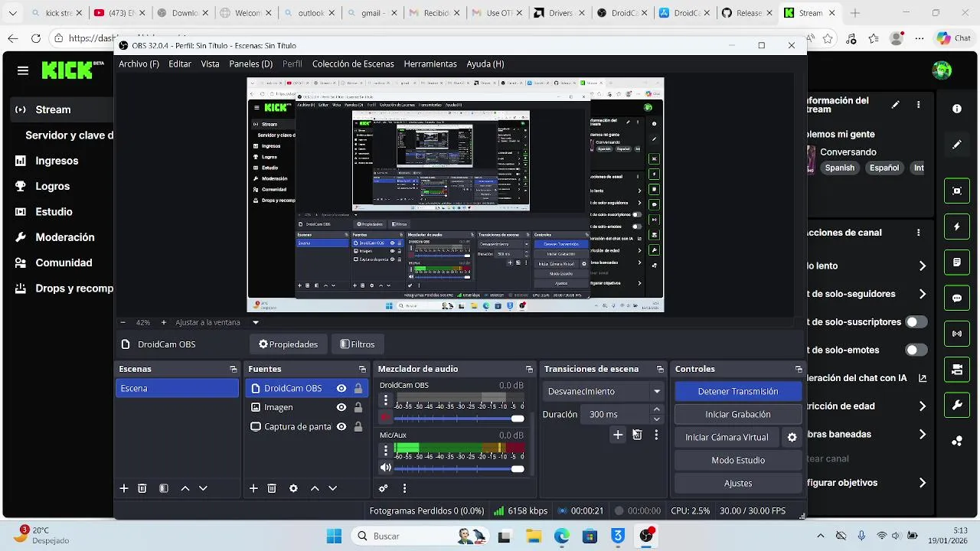
Task: Pop out the Mezclador de audio dock
Action: [x=529, y=369]
